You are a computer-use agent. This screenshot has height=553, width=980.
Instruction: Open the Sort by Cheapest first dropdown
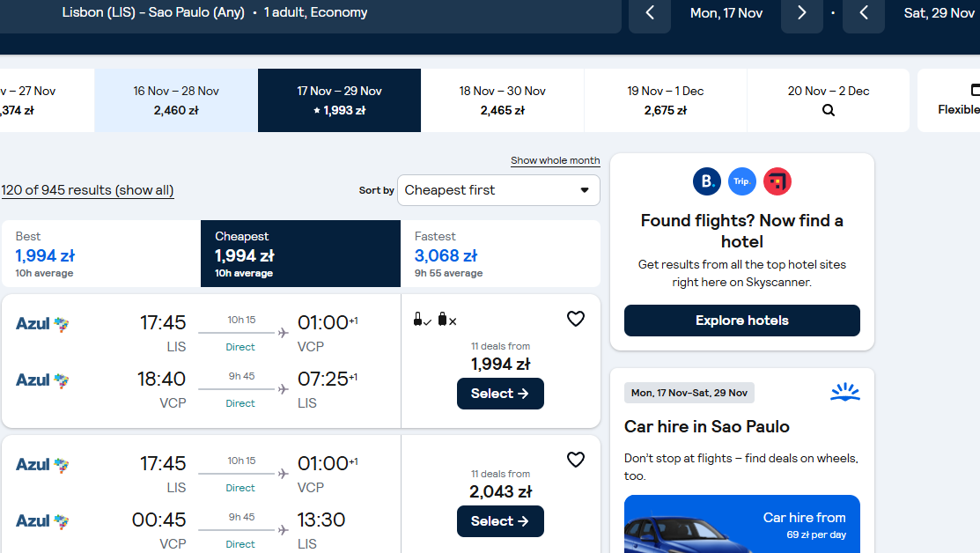click(498, 190)
